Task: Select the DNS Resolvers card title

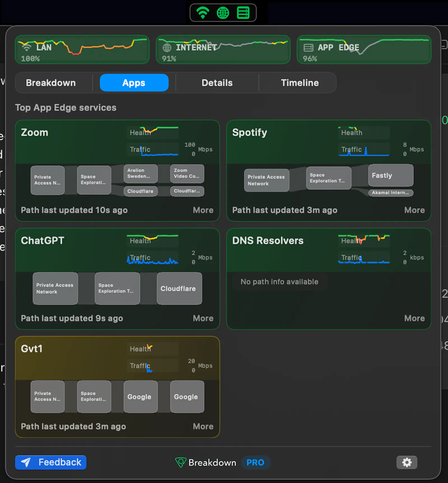Action: (x=268, y=241)
